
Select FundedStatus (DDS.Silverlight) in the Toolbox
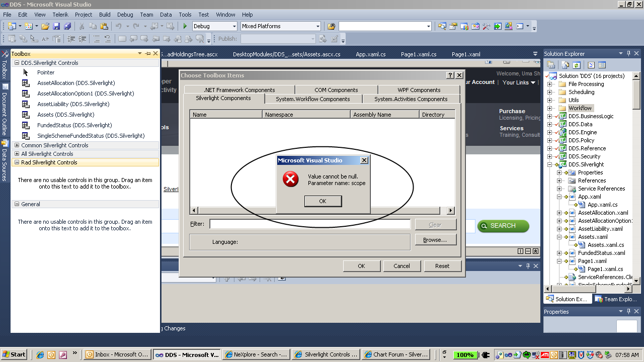tap(74, 125)
